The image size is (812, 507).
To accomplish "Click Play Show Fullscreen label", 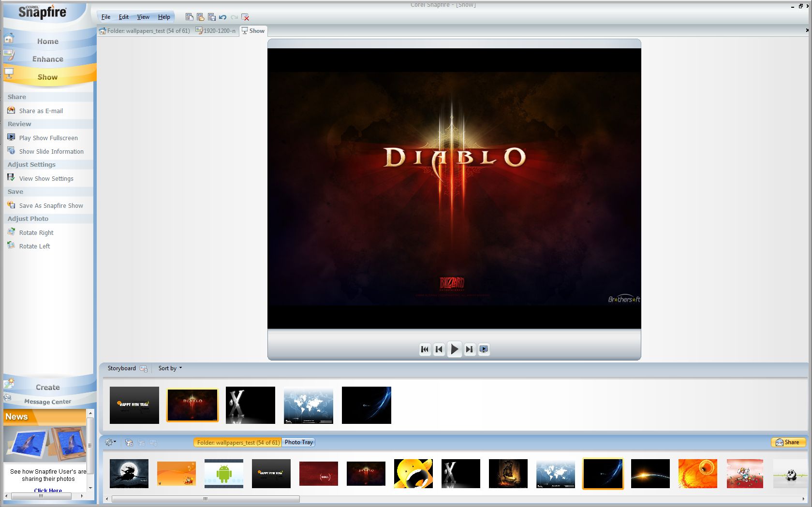I will (48, 138).
